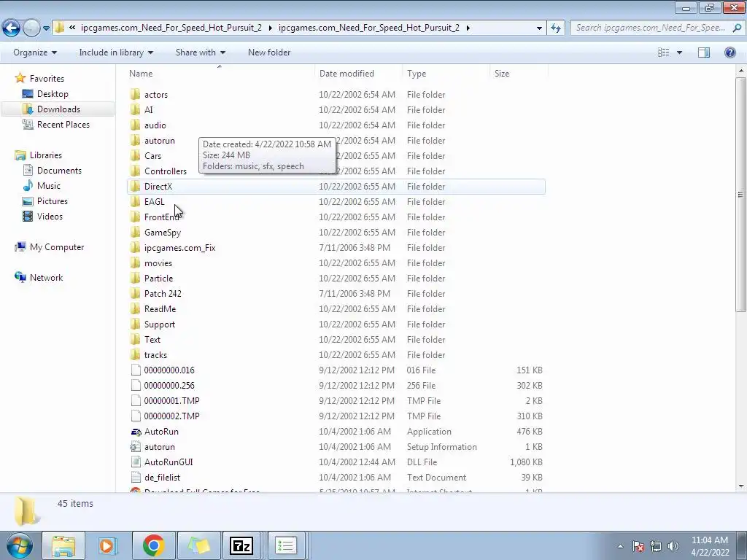Toggle the preview pane icon
Image resolution: width=747 pixels, height=560 pixels.
[x=704, y=52]
